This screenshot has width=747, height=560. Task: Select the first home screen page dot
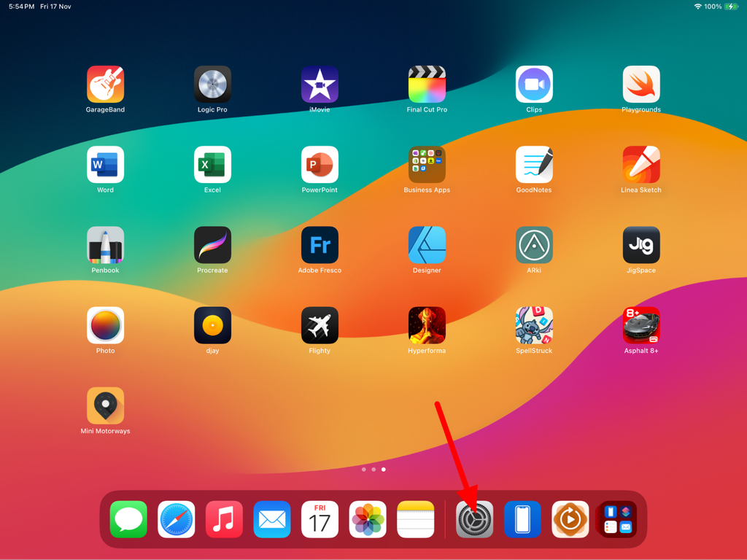click(363, 469)
